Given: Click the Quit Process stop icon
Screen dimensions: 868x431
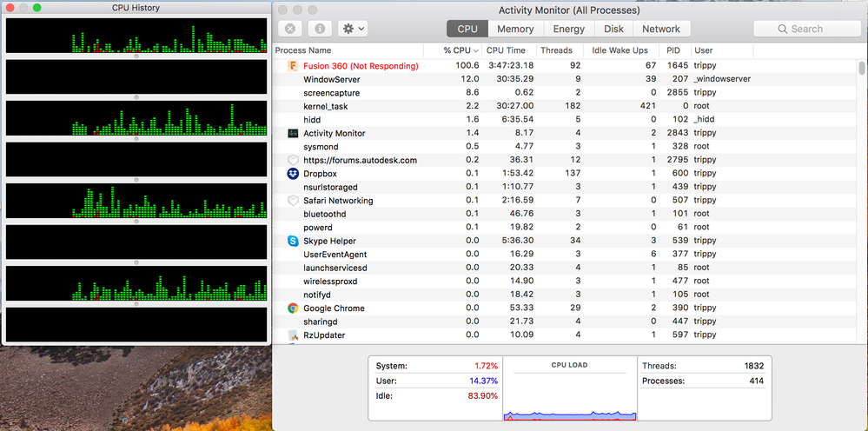Looking at the screenshot, I should [x=290, y=29].
